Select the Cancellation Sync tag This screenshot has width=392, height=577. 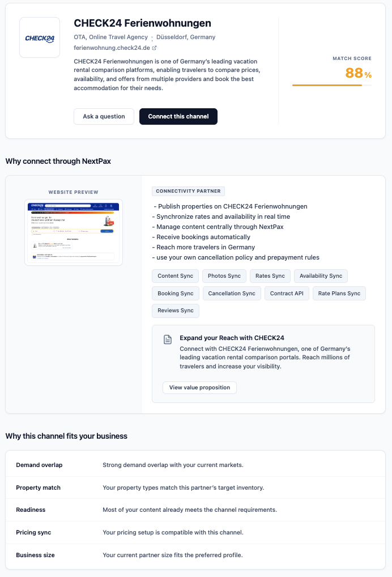[x=232, y=293]
